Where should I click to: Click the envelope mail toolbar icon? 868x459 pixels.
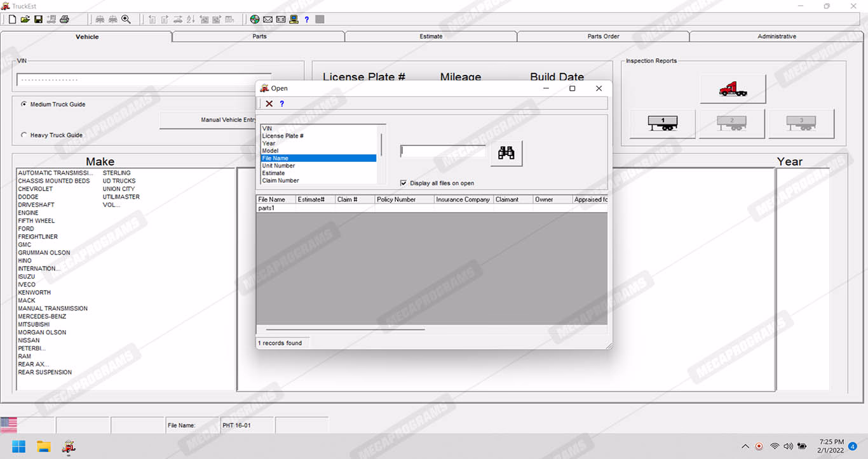pyautogui.click(x=268, y=20)
